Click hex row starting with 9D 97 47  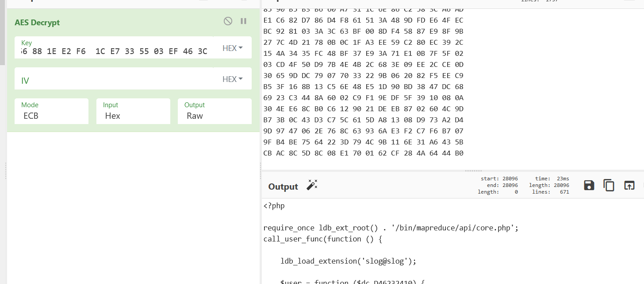coord(363,131)
